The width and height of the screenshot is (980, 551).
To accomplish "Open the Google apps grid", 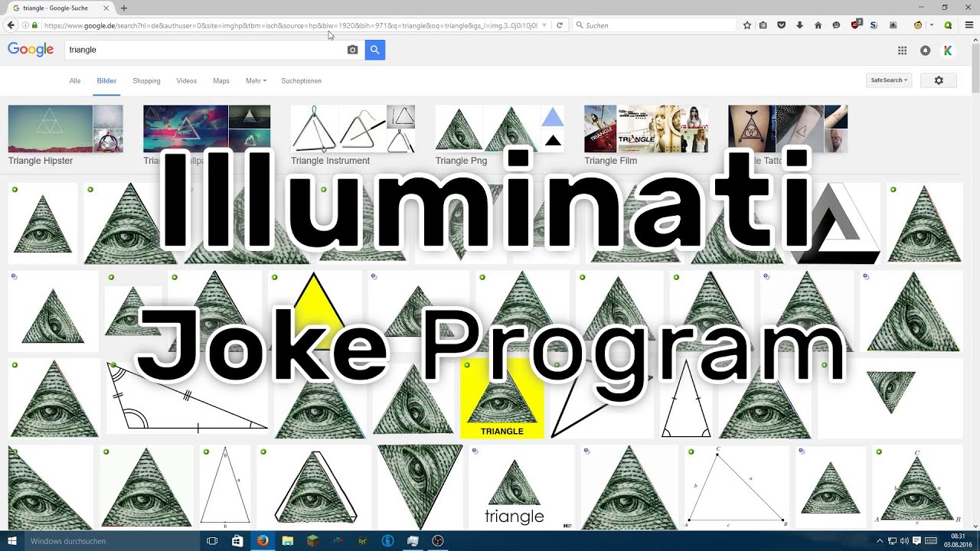I will tap(902, 51).
